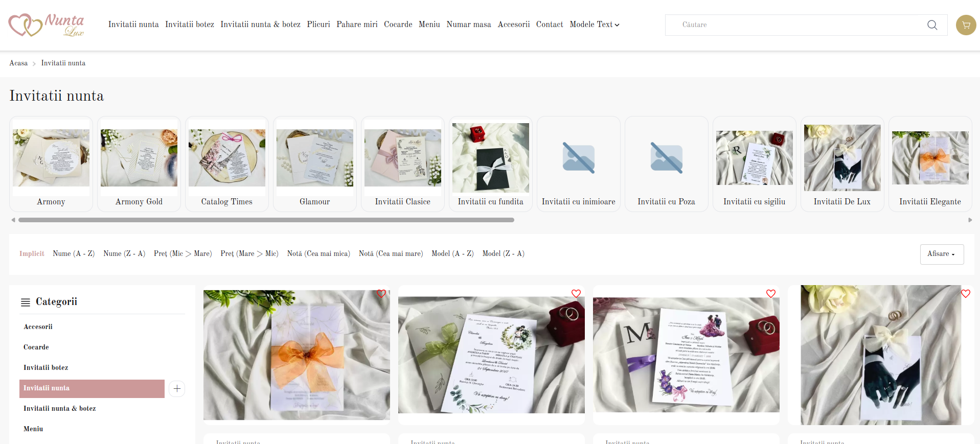Sort by Pret (Mic > Mare)

[183, 254]
